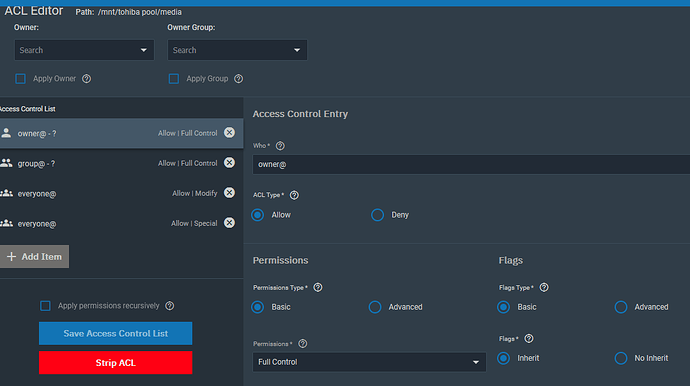Viewport: 690px width, 386px height.
Task: Click help icon next to Apply Group
Action: coord(239,79)
